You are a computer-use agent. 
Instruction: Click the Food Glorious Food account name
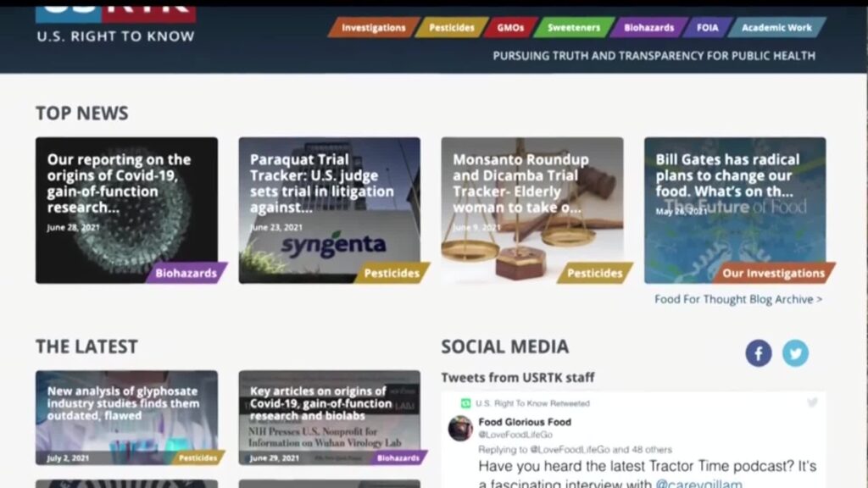point(525,422)
